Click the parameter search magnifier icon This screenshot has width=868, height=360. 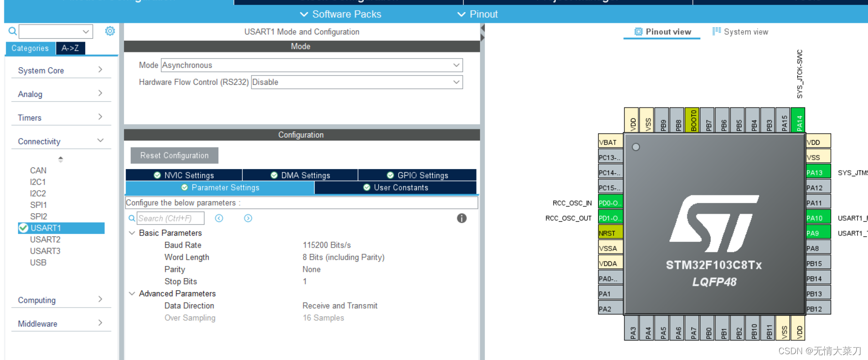(131, 219)
